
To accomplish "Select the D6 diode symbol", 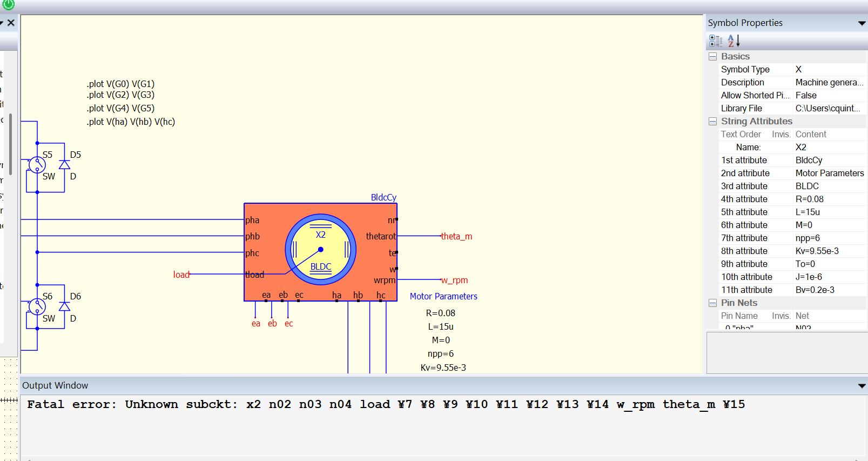I will pos(64,306).
